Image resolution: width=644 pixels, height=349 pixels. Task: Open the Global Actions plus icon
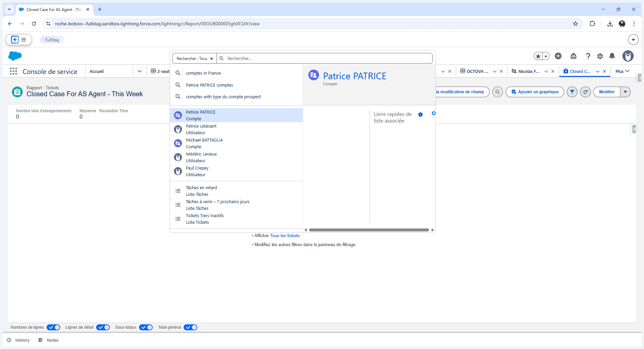[558, 56]
